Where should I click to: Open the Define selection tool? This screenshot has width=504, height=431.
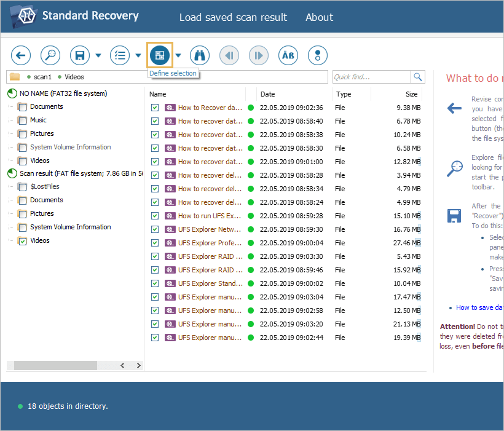point(159,55)
